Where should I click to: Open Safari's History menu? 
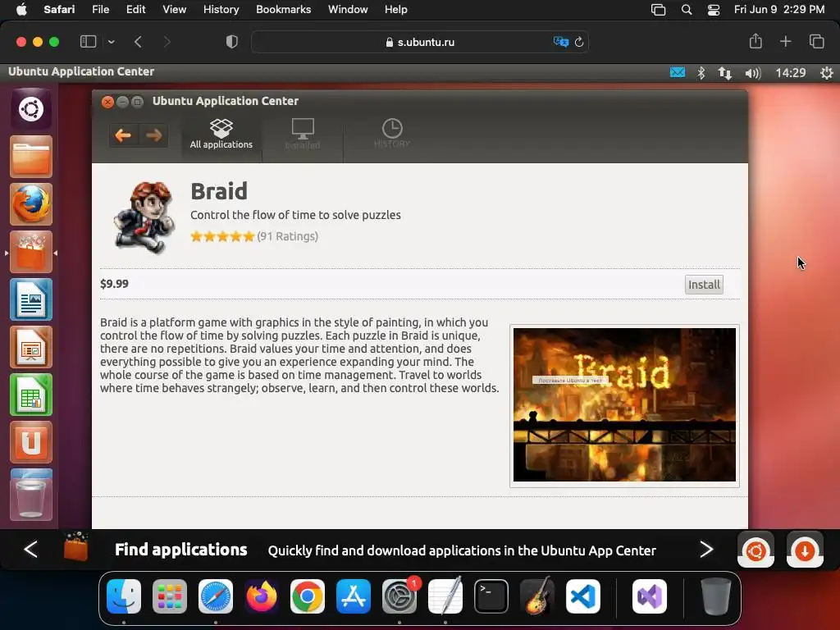pos(221,10)
